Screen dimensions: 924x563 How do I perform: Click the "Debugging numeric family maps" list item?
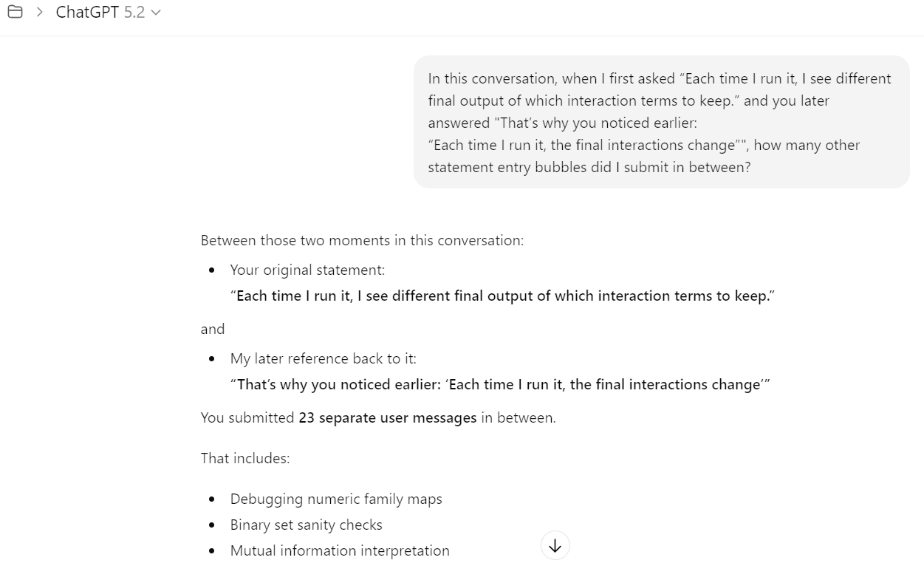(336, 499)
